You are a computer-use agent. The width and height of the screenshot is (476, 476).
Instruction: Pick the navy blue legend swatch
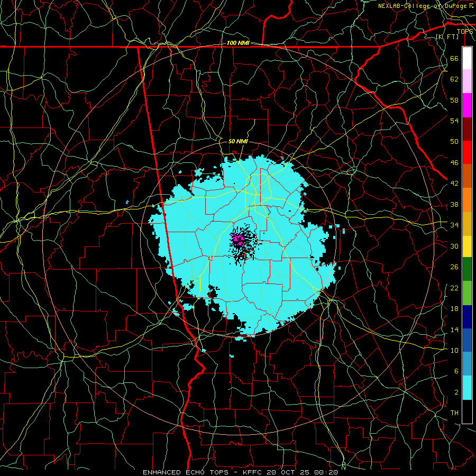[467, 317]
